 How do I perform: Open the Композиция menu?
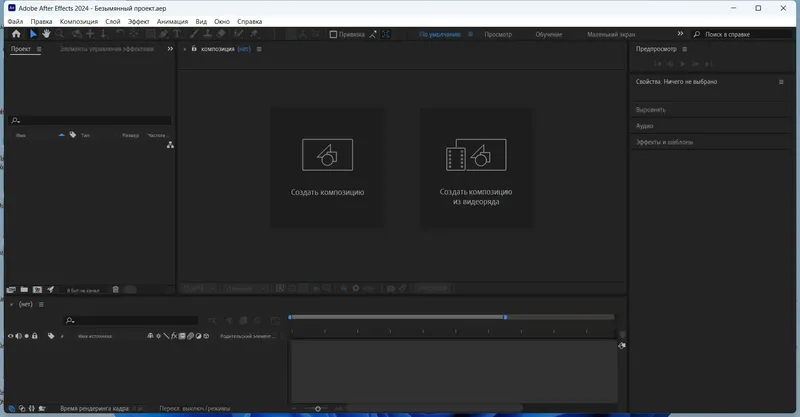point(79,21)
